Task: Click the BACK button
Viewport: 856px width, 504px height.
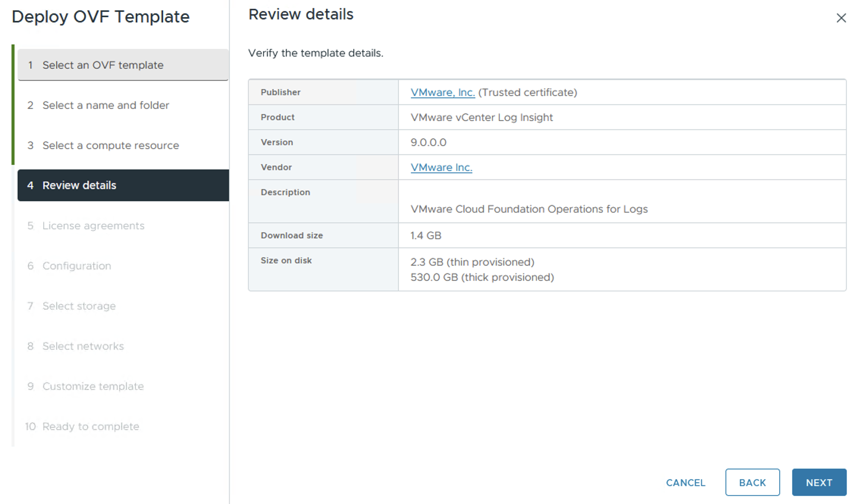Action: 752,482
